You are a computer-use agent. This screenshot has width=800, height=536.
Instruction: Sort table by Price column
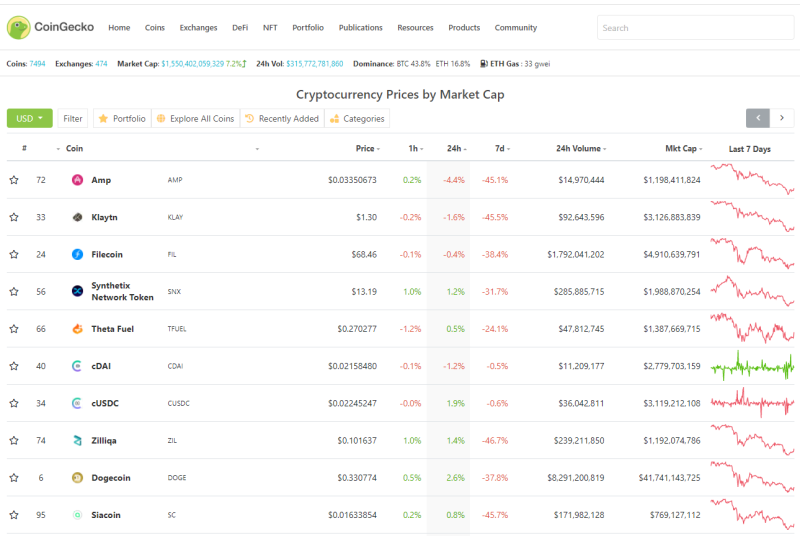point(368,148)
